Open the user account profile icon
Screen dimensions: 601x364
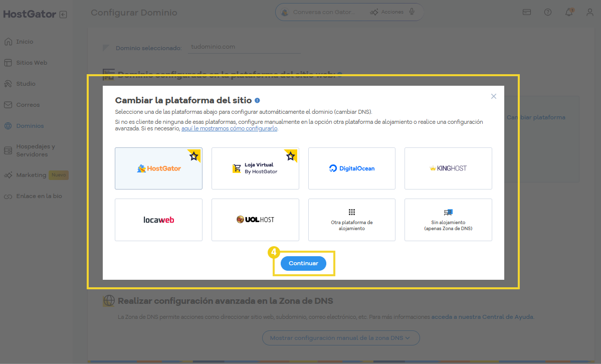pos(590,12)
